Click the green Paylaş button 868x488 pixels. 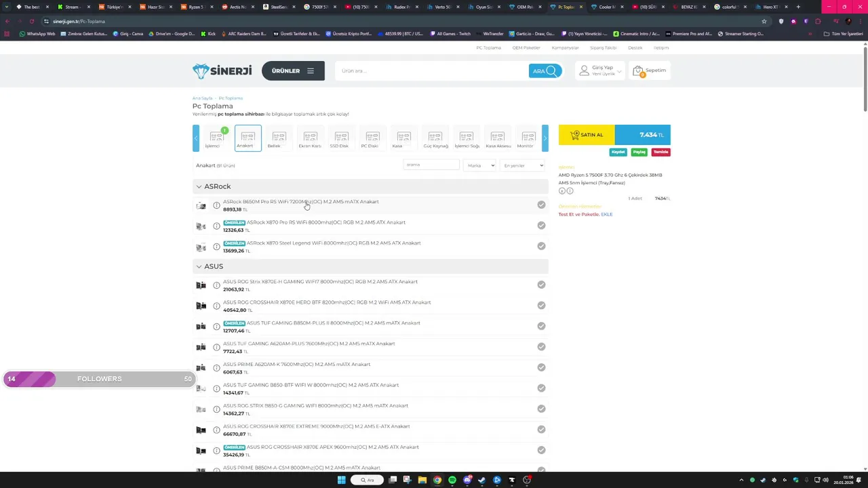639,152
